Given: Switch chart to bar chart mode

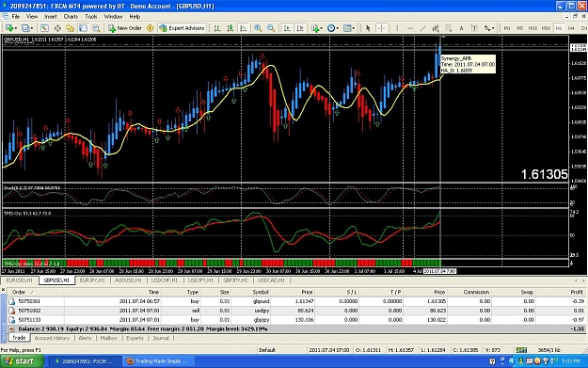Looking at the screenshot, I should [x=217, y=28].
